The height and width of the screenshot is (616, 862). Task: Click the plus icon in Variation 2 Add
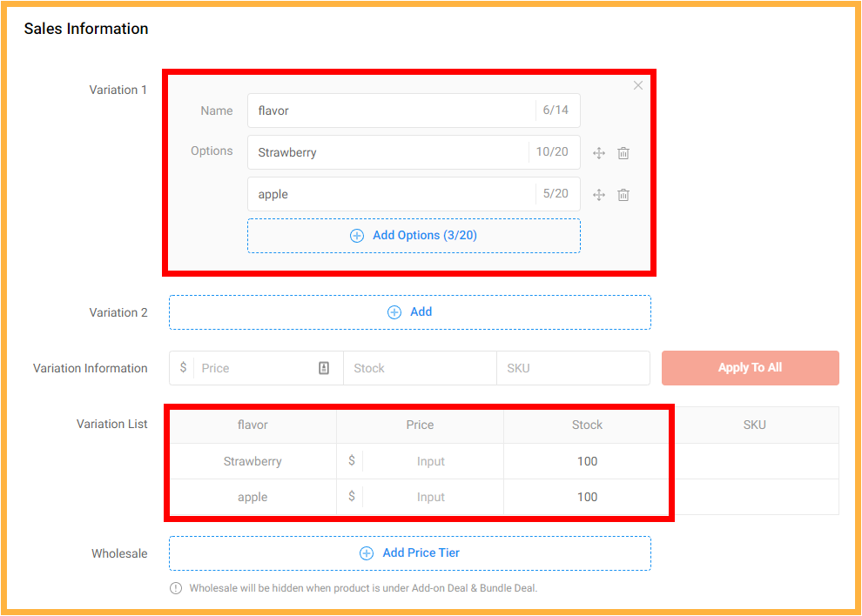(x=394, y=312)
